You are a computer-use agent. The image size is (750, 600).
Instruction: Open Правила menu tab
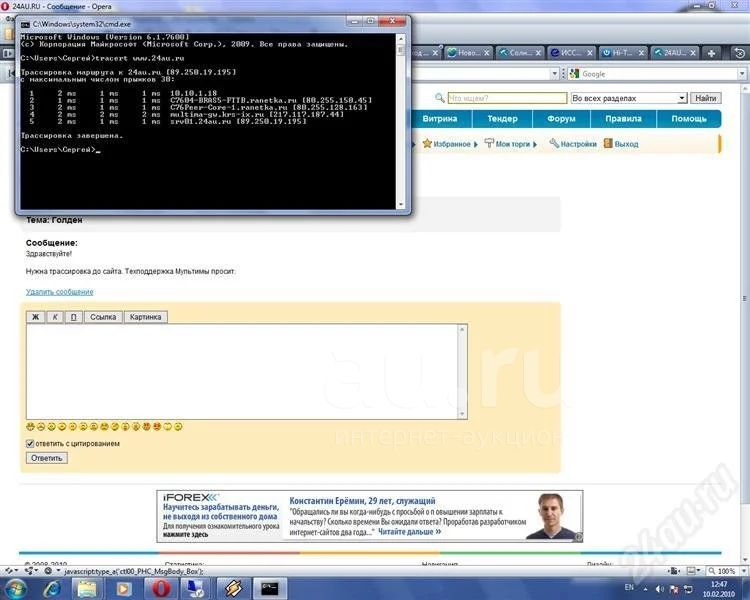[623, 119]
